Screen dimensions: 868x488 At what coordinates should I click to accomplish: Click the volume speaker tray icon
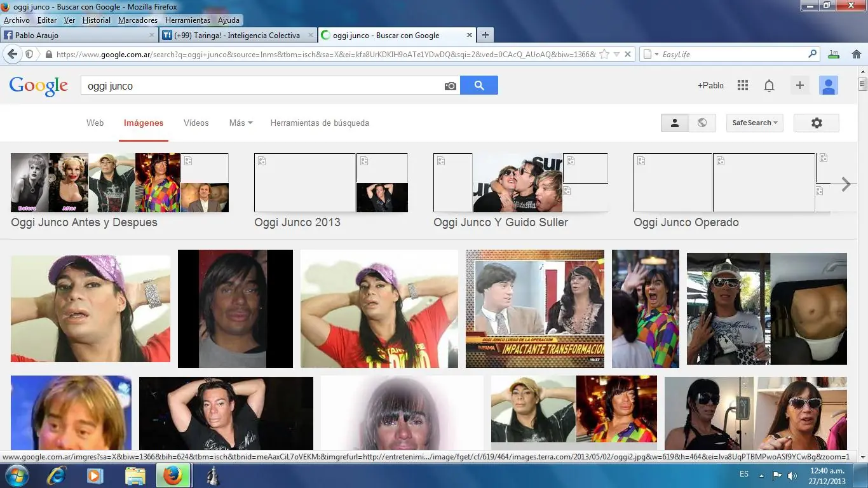[x=792, y=475]
